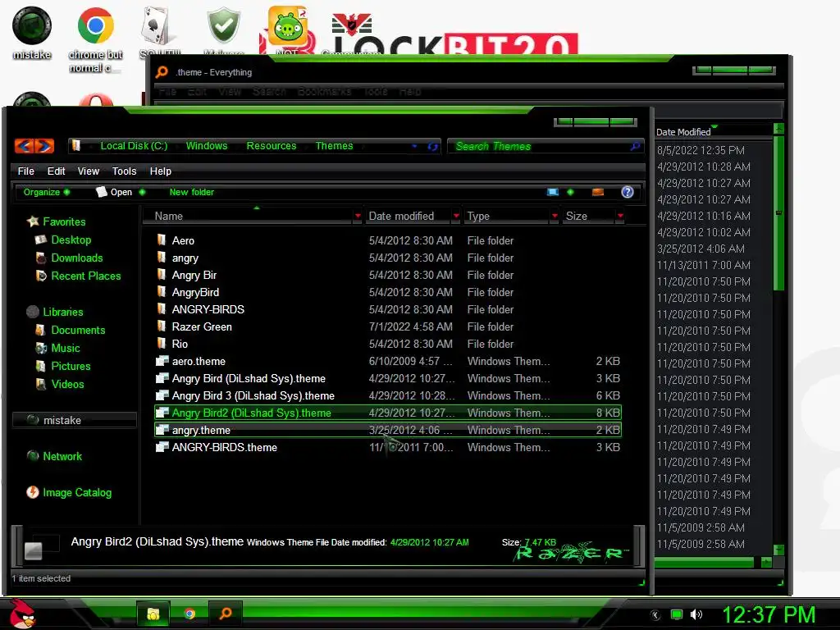The height and width of the screenshot is (630, 840).
Task: Select Downloads under Favorites
Action: pyautogui.click(x=77, y=258)
